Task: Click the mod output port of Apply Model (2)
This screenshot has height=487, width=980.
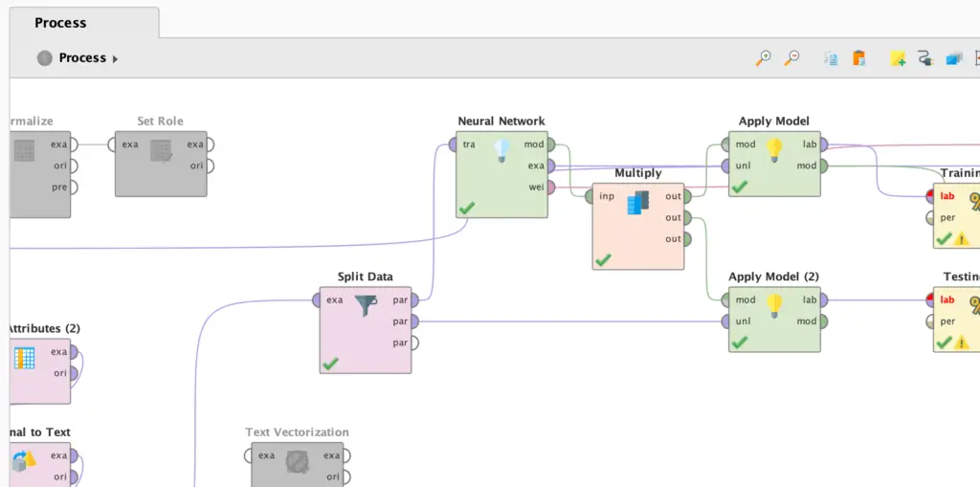Action: coord(823,322)
